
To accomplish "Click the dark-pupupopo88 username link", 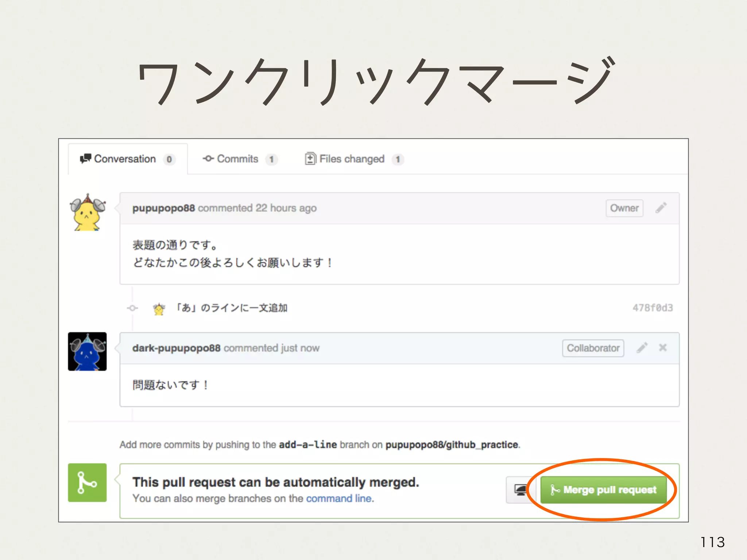I will pos(176,348).
